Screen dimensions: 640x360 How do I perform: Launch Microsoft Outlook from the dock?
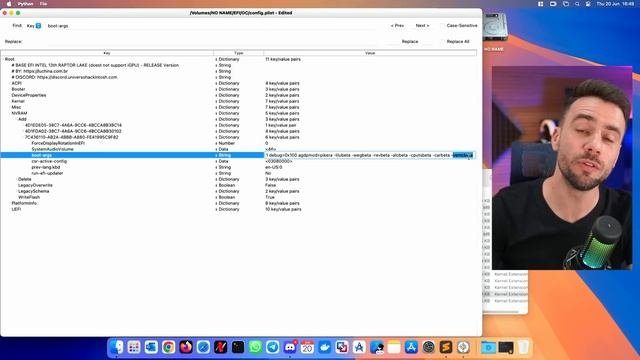[x=151, y=347]
